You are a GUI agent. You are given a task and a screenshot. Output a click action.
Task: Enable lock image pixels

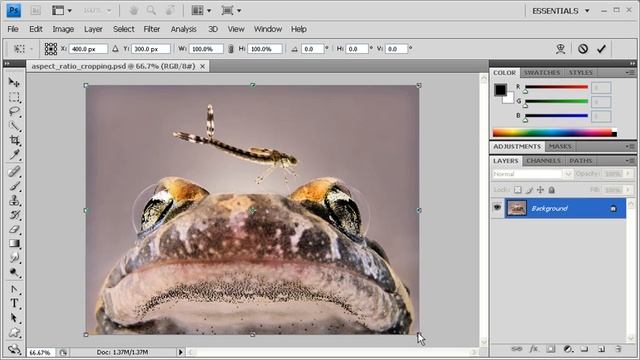529,190
